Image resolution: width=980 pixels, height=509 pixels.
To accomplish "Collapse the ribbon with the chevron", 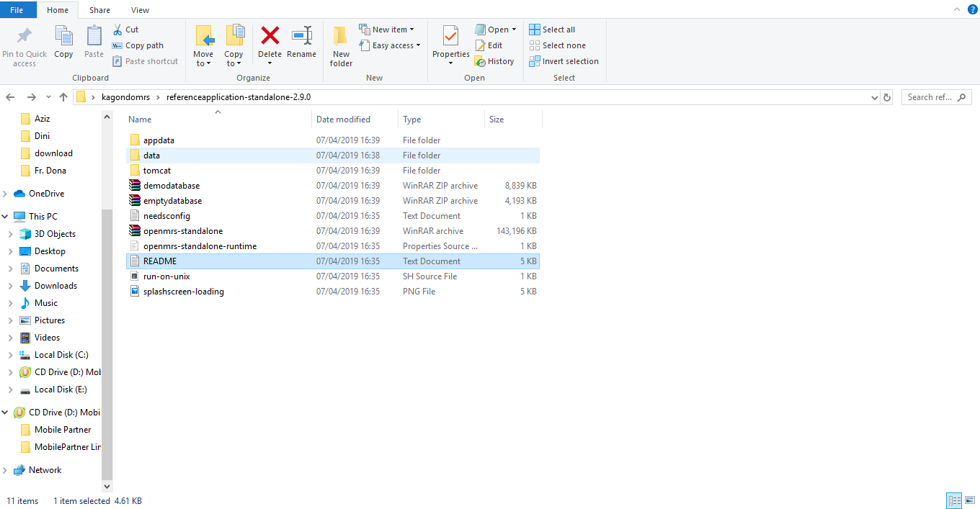I will click(956, 9).
